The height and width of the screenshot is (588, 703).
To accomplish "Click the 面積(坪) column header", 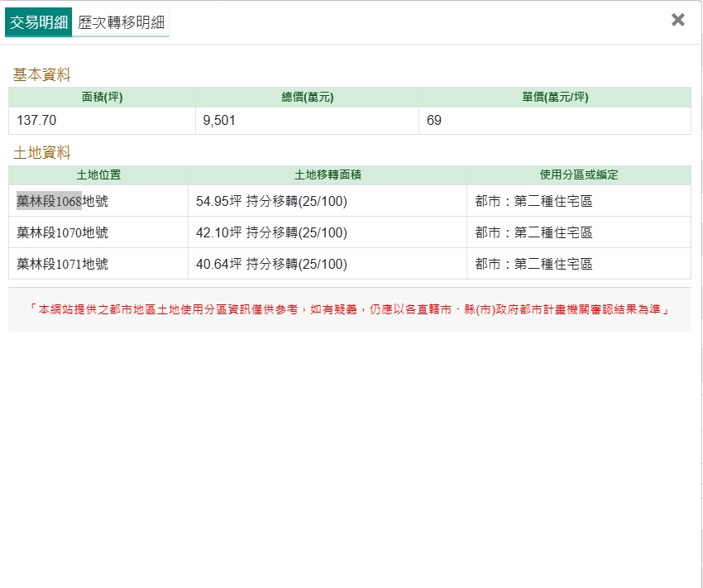I will 102,98.
